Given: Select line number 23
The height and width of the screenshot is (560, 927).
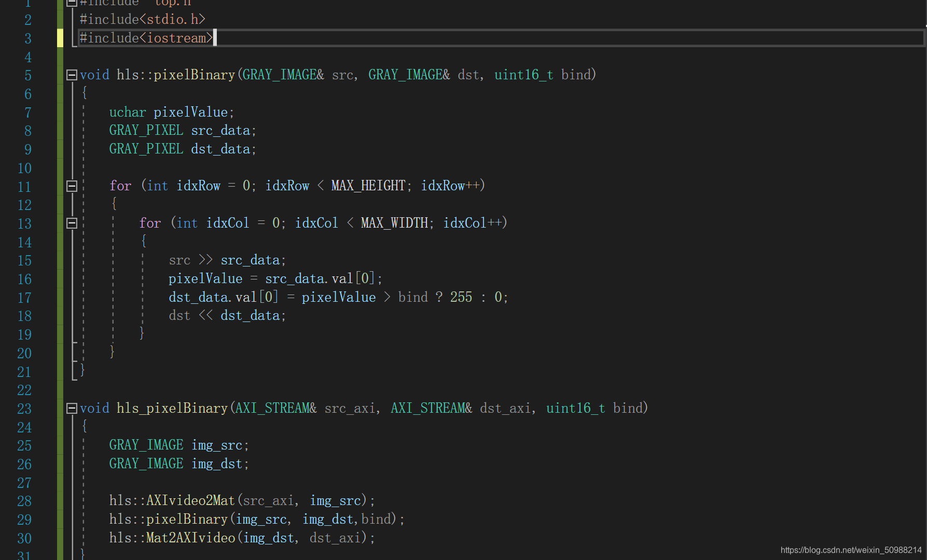Looking at the screenshot, I should (24, 408).
